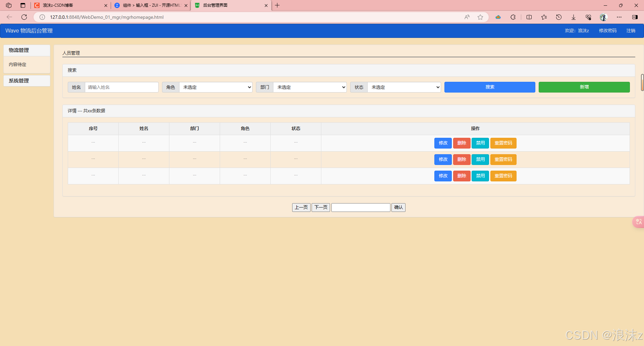Expand the 系统管理 sidebar menu
The width and height of the screenshot is (644, 346).
pyautogui.click(x=27, y=81)
